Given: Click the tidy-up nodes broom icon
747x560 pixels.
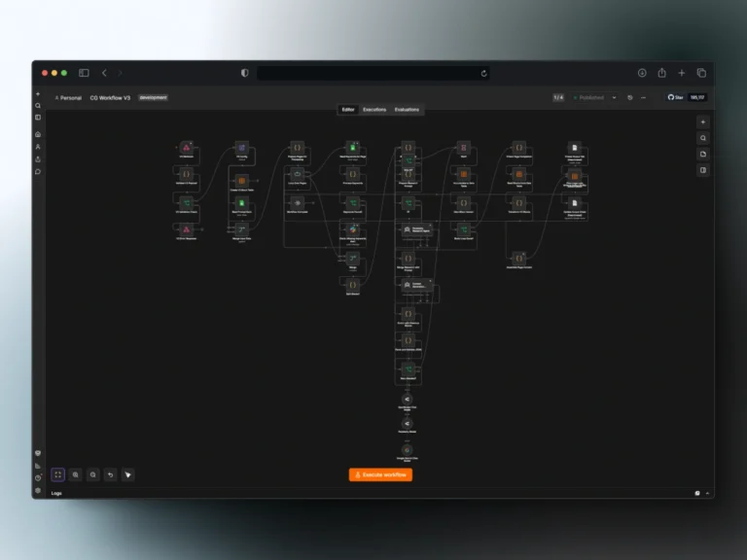Looking at the screenshot, I should coord(128,474).
